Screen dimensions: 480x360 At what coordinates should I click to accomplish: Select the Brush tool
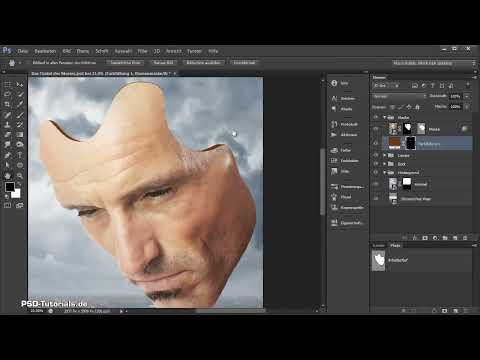20,115
